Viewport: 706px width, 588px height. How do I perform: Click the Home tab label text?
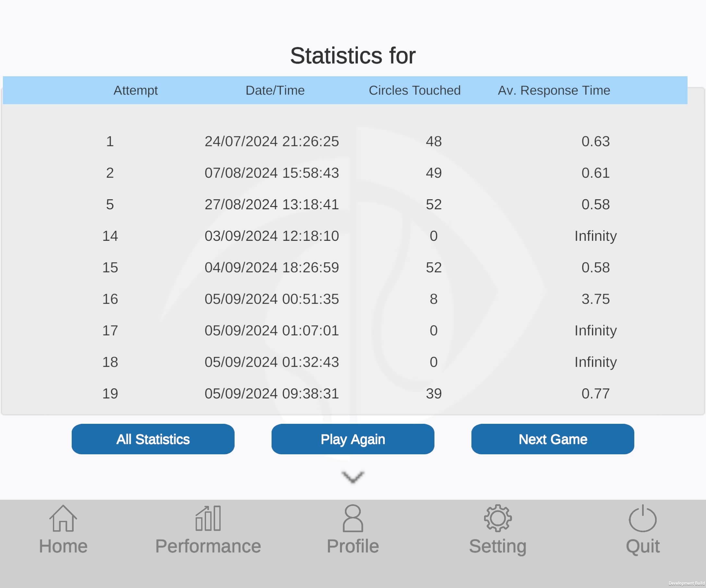coord(63,546)
